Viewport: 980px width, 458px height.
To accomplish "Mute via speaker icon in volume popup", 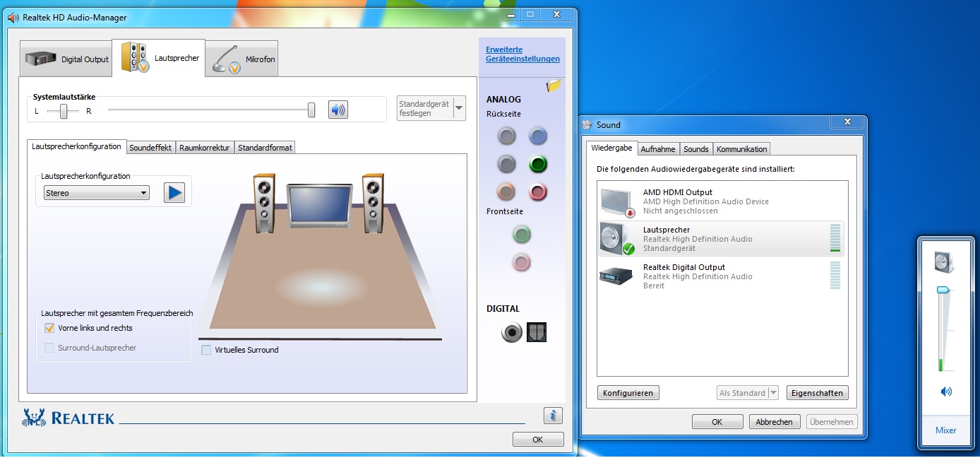I will 946,392.
